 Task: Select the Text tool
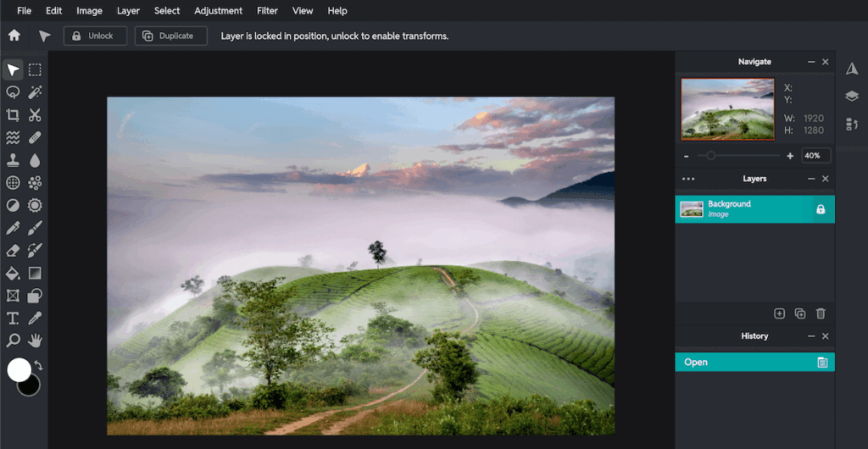13,318
